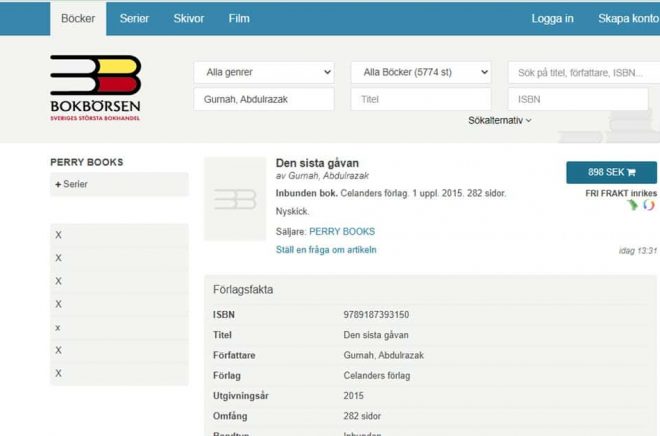Click the Förlag value Celanders förlag
This screenshot has width=660, height=436.
(377, 375)
